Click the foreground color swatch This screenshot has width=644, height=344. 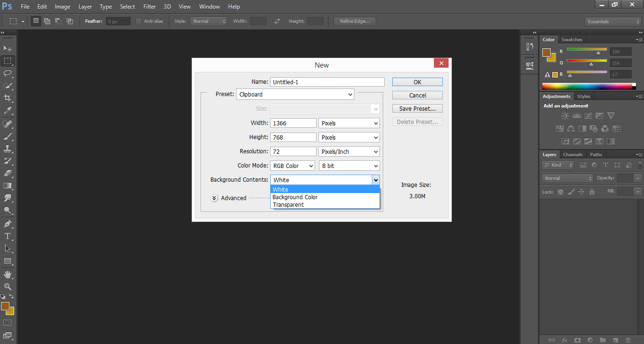6,307
